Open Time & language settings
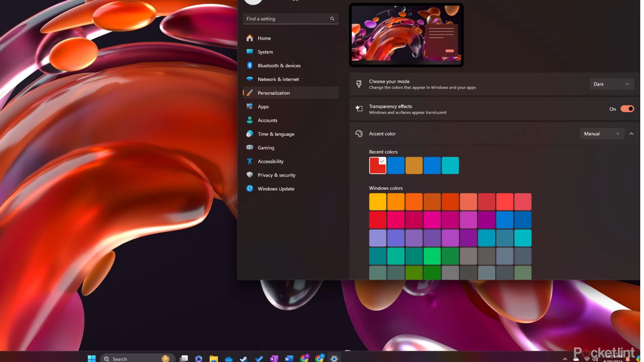 (276, 134)
